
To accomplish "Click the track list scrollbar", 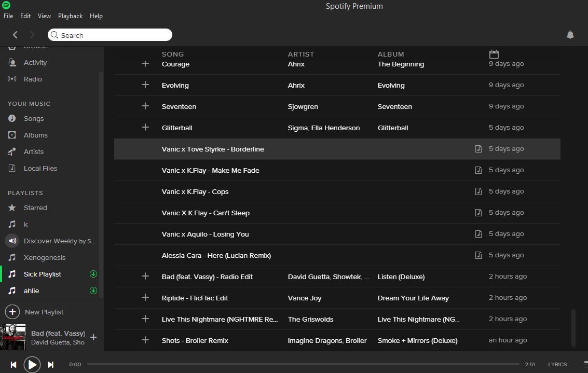I will tap(573, 328).
